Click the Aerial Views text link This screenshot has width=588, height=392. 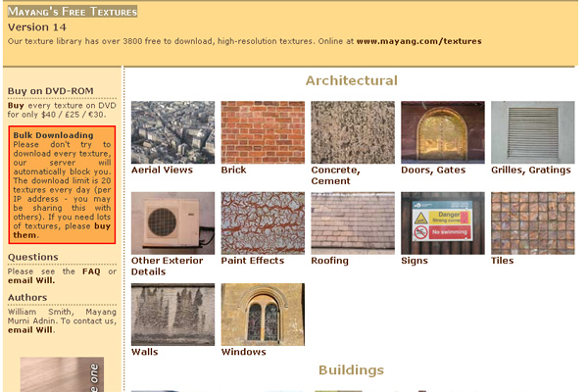(x=162, y=170)
